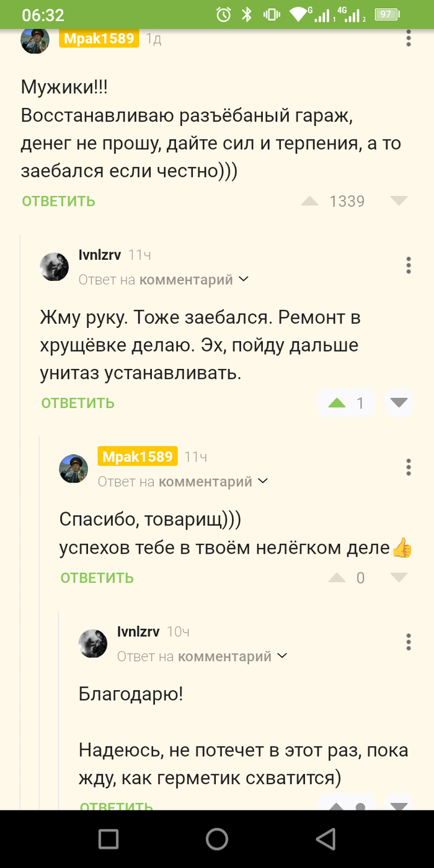Image resolution: width=434 pixels, height=868 pixels.
Task: Downvote Ivnlzrv's comment about installing a toilet
Action: [399, 402]
